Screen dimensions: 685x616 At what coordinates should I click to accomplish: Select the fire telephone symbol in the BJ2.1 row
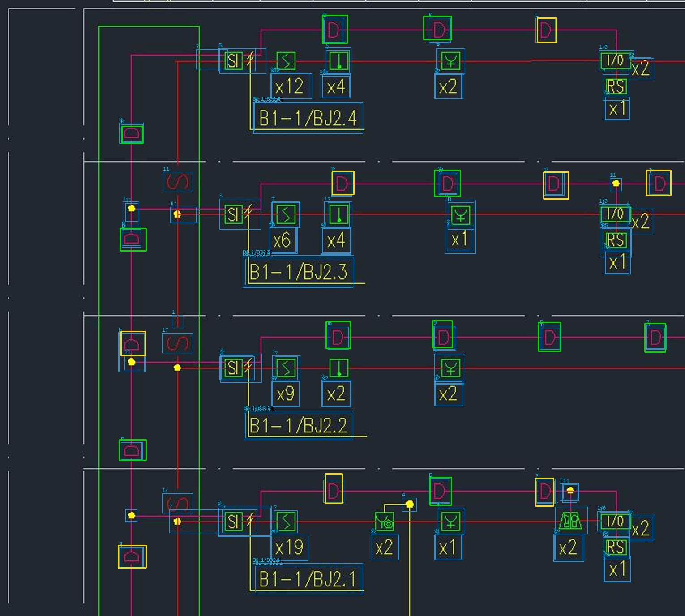tap(385, 522)
